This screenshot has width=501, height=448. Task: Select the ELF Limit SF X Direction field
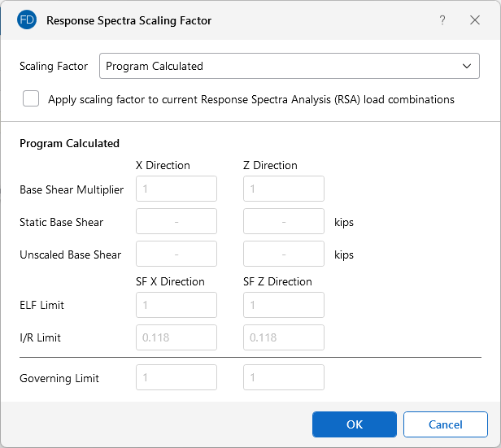pos(176,305)
